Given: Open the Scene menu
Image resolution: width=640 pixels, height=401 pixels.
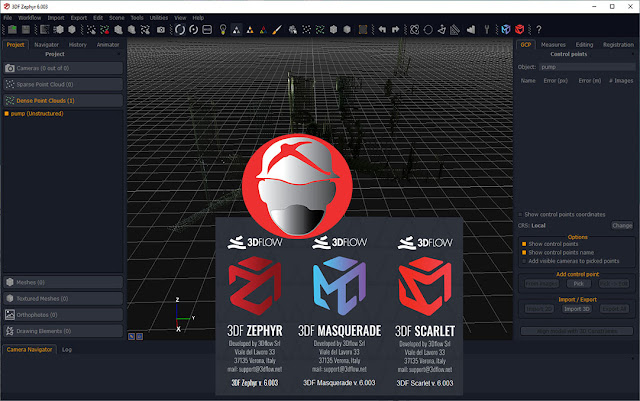Looking at the screenshot, I should 117,18.
